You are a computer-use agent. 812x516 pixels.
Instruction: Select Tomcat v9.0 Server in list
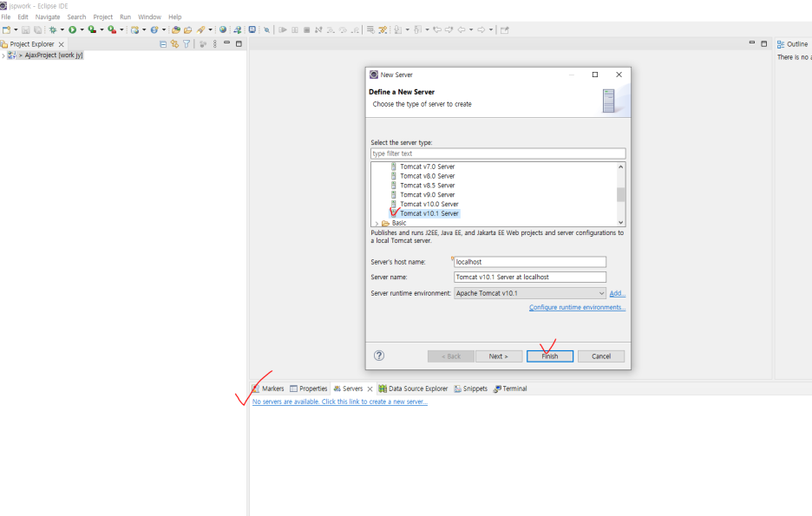tap(427, 194)
